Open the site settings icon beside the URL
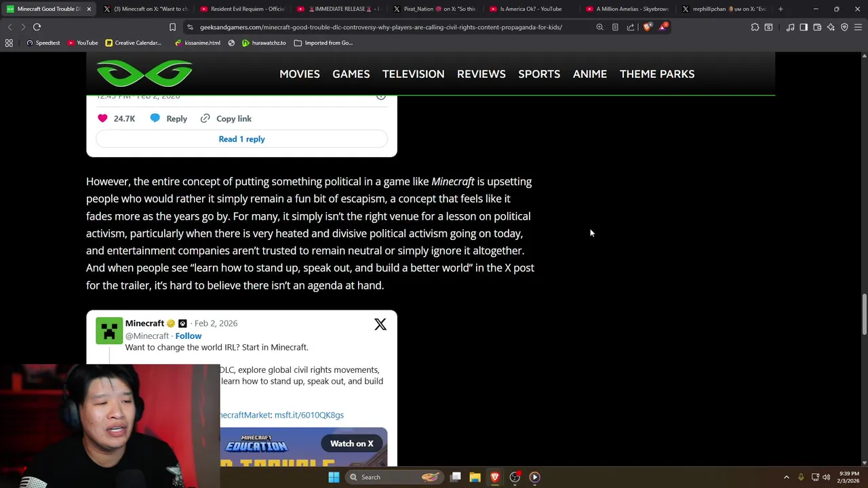 191,27
